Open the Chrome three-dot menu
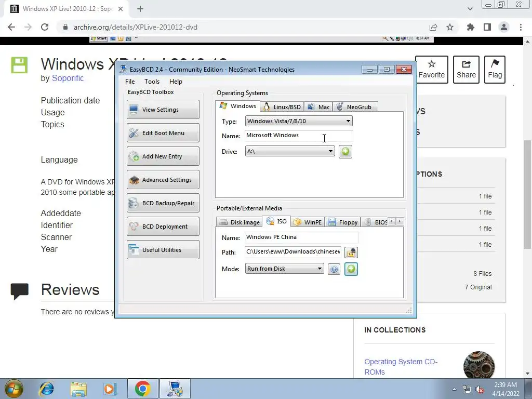This screenshot has height=399, width=532. point(521,27)
